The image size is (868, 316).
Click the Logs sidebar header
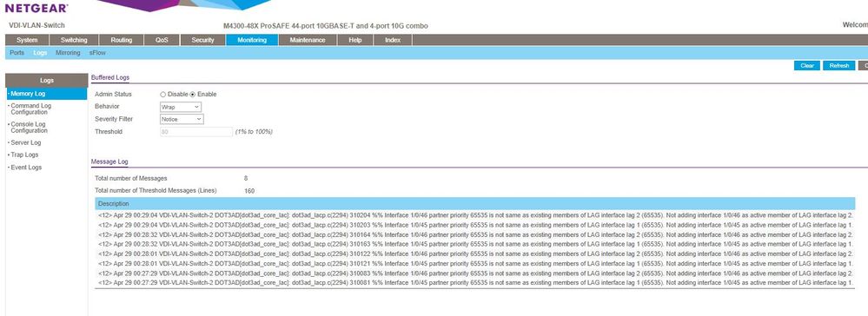pos(47,80)
